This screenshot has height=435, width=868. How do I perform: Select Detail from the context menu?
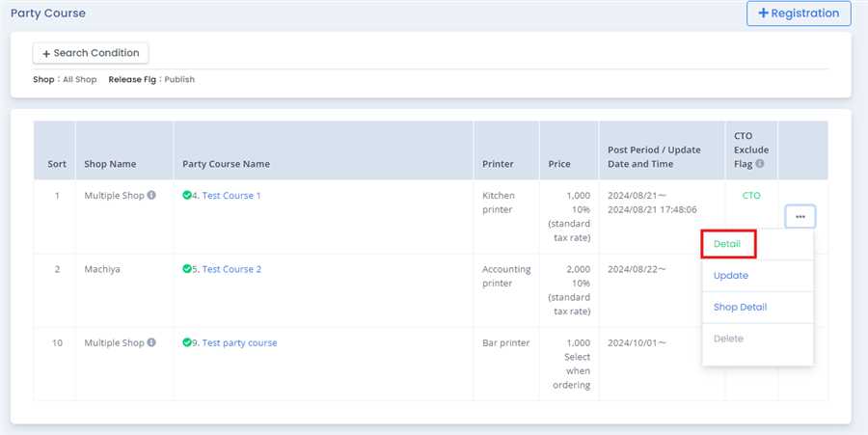(x=727, y=244)
